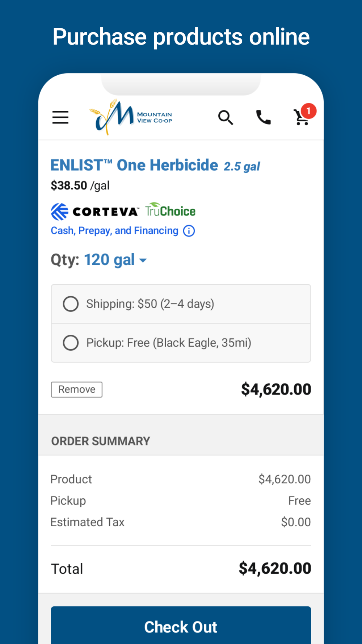Tap the red cart badge count
362x644 pixels.
pos(308,111)
